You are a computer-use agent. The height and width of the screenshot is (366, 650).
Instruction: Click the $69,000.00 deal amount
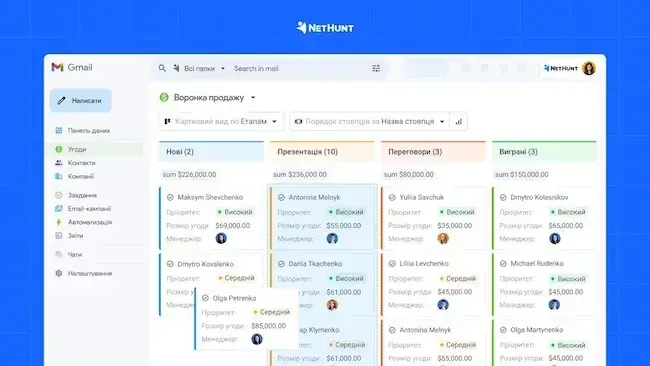233,225
